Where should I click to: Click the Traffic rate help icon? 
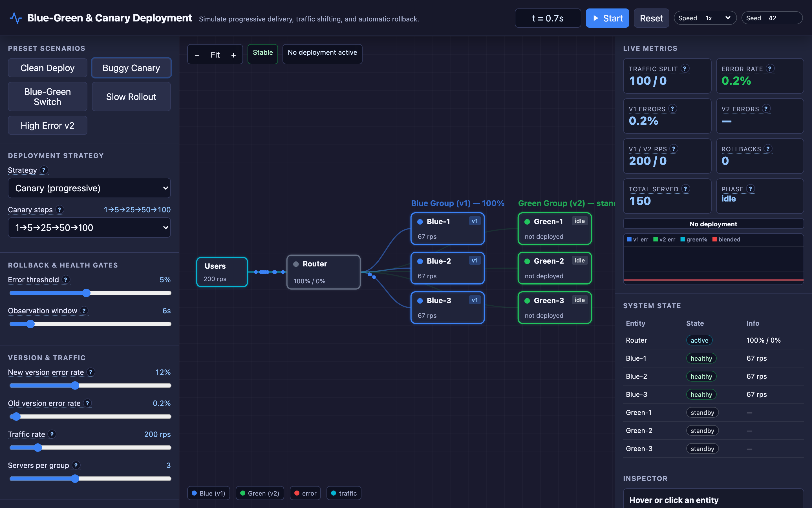click(x=52, y=434)
